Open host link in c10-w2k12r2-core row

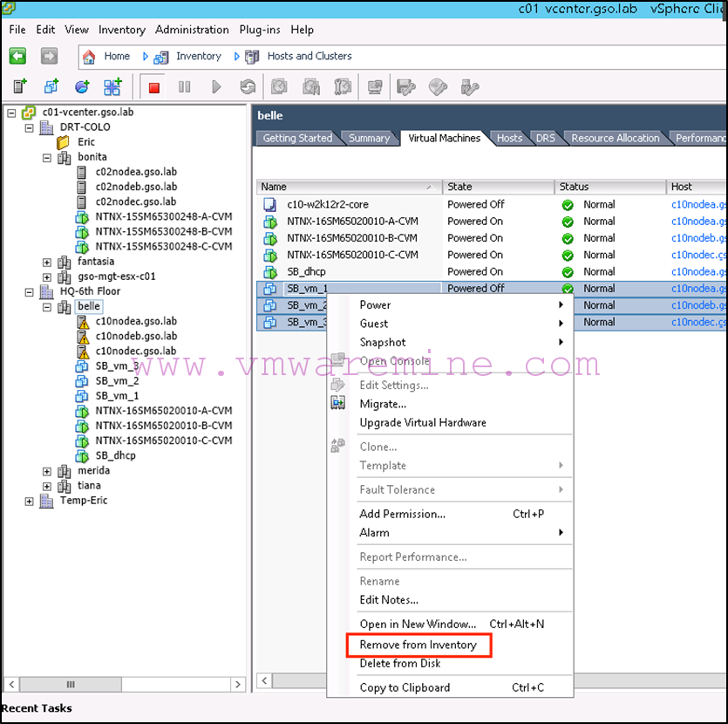click(698, 204)
